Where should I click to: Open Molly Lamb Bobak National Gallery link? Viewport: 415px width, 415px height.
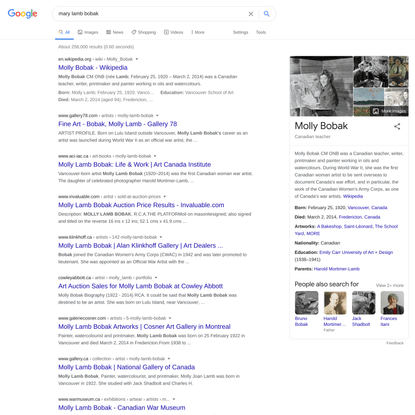click(126, 367)
